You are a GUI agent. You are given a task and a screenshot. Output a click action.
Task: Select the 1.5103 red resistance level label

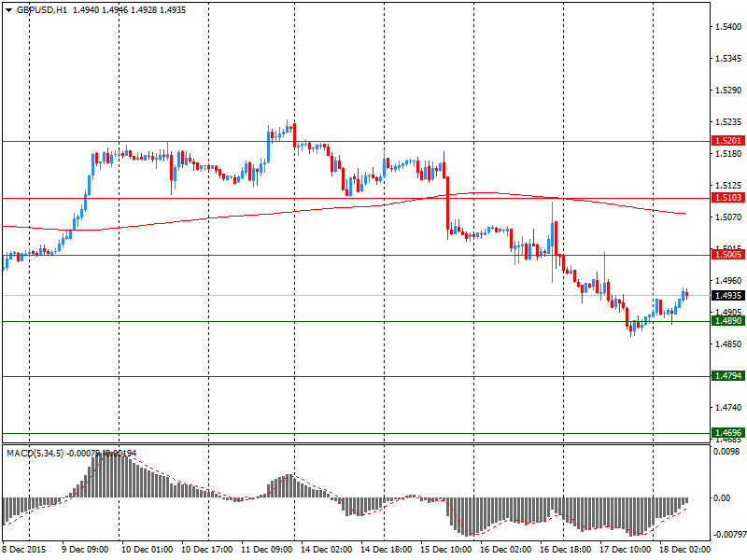point(728,198)
